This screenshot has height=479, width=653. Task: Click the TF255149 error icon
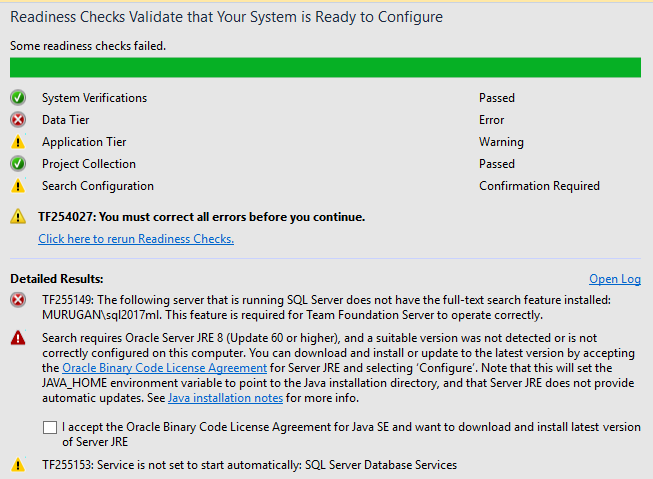(18, 300)
